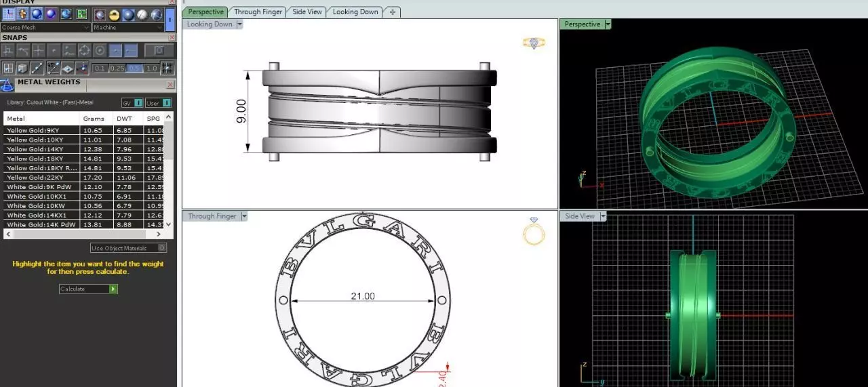Screen dimensions: 868x387
Task: Select the blue shaded sphere display icon
Action: 37,14
